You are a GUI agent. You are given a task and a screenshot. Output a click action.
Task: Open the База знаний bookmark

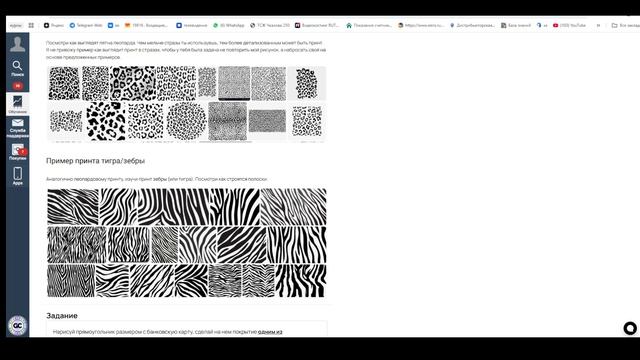pyautogui.click(x=516, y=25)
